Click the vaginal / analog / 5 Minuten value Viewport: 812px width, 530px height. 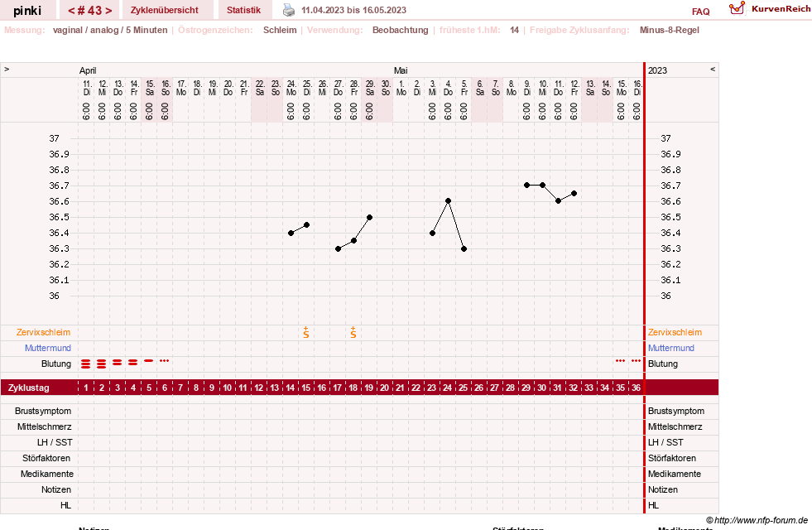coord(110,30)
